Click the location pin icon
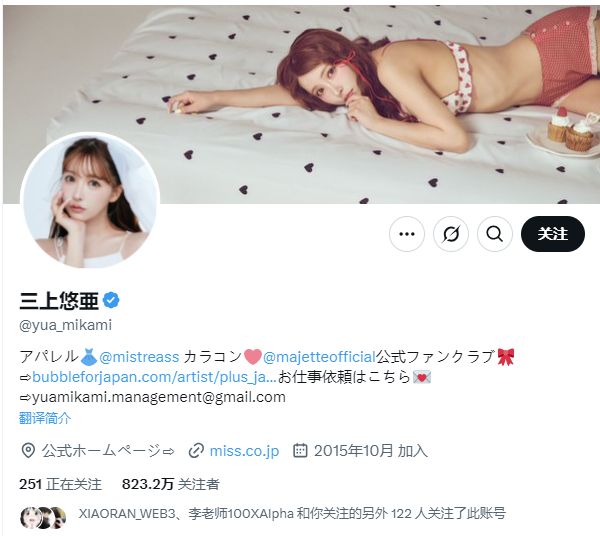 (28, 451)
